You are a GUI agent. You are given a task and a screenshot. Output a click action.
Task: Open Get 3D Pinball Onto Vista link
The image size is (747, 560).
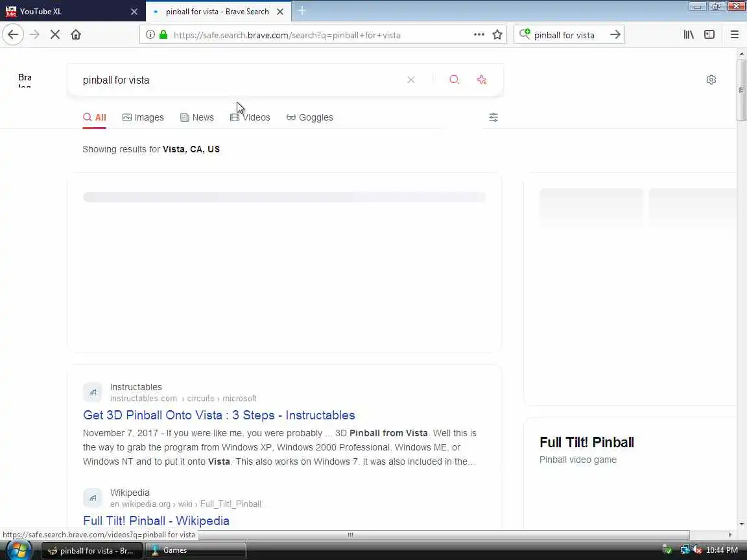[219, 415]
